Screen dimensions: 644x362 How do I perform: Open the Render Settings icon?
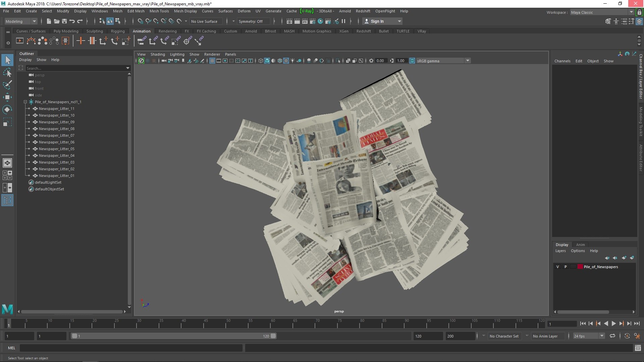pyautogui.click(x=313, y=21)
